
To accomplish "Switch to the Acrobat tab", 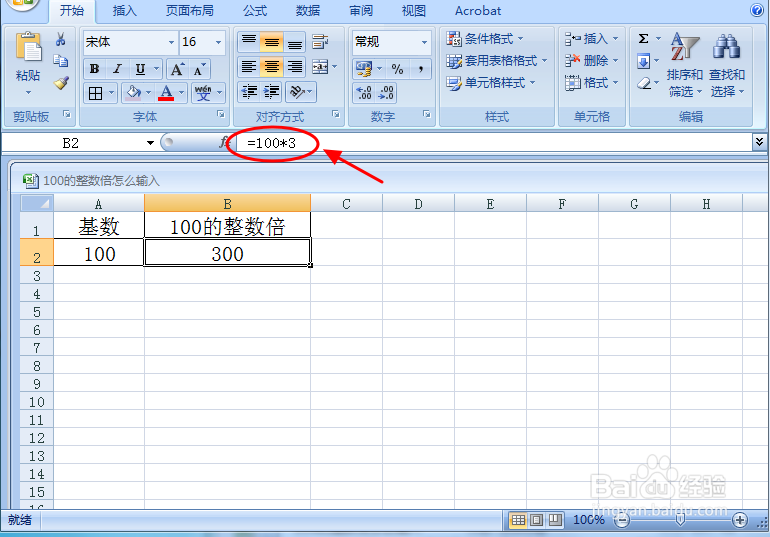I will (478, 10).
